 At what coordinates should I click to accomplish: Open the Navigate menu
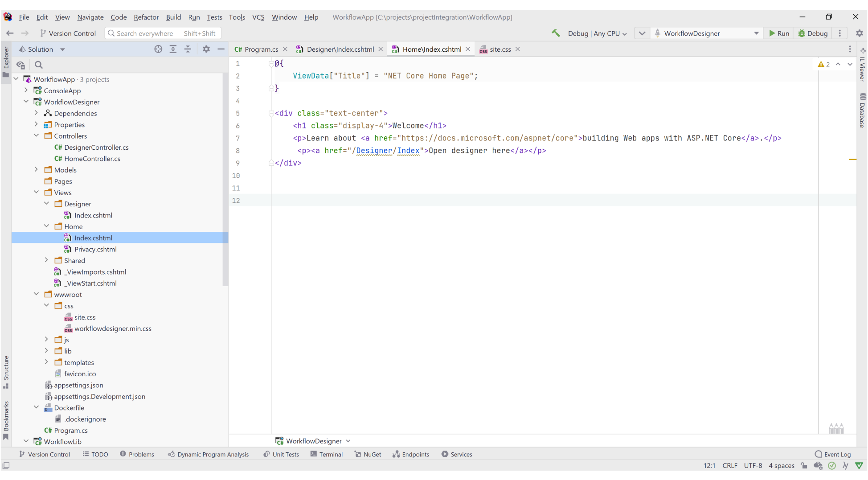point(90,17)
